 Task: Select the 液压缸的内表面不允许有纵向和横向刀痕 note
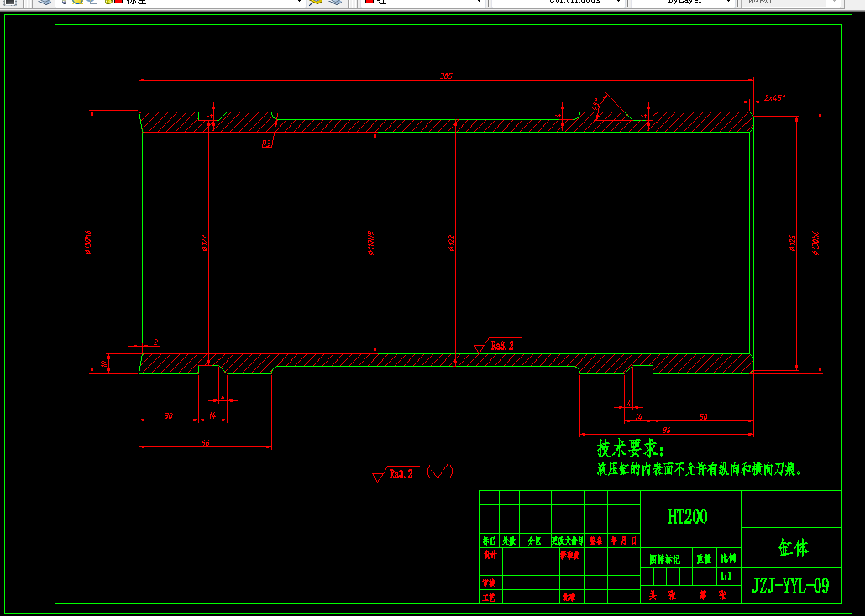(699, 470)
